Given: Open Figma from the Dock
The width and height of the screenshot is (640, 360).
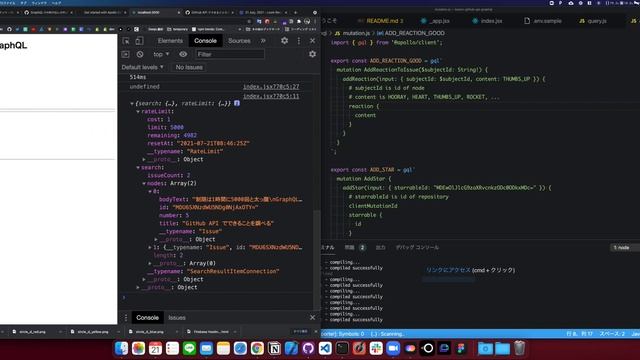Looking at the screenshot, I should 461,348.
